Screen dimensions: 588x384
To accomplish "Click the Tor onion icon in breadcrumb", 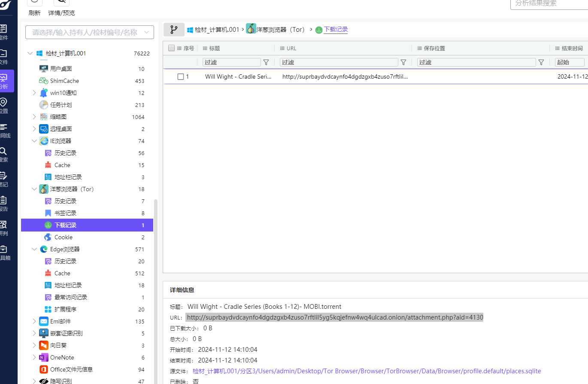I will pos(251,29).
